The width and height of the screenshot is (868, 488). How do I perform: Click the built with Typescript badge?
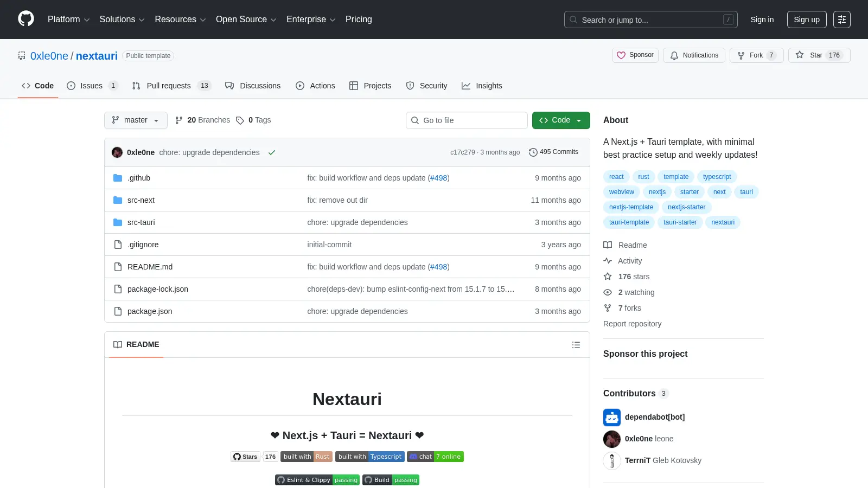click(370, 457)
